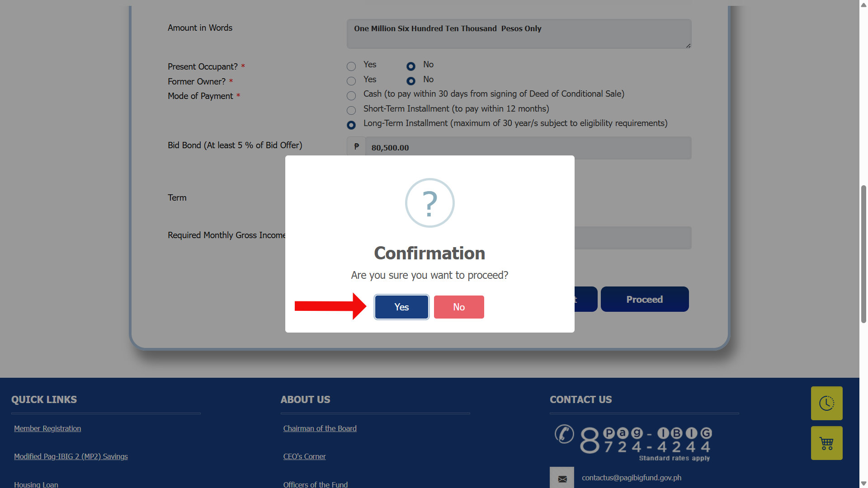Image resolution: width=868 pixels, height=488 pixels.
Task: Select Yes for Present Occupant
Action: 351,66
